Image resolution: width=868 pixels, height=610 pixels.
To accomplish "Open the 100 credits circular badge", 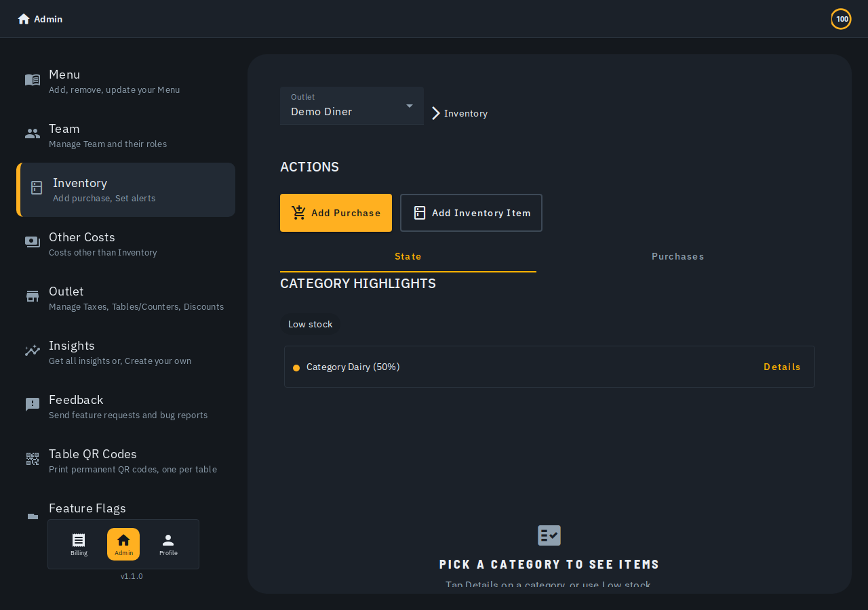I will pos(841,19).
